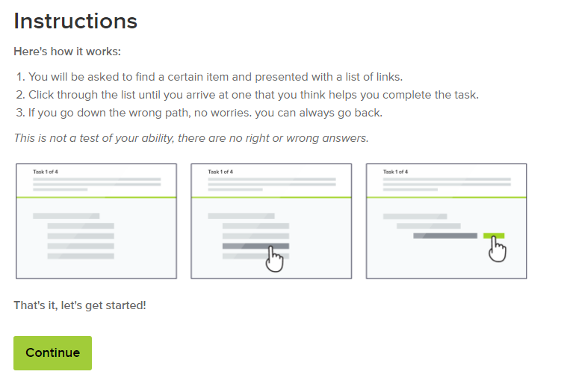Image resolution: width=564 pixels, height=392 pixels.
Task: Click the small green button in third illustration
Action: pos(494,235)
